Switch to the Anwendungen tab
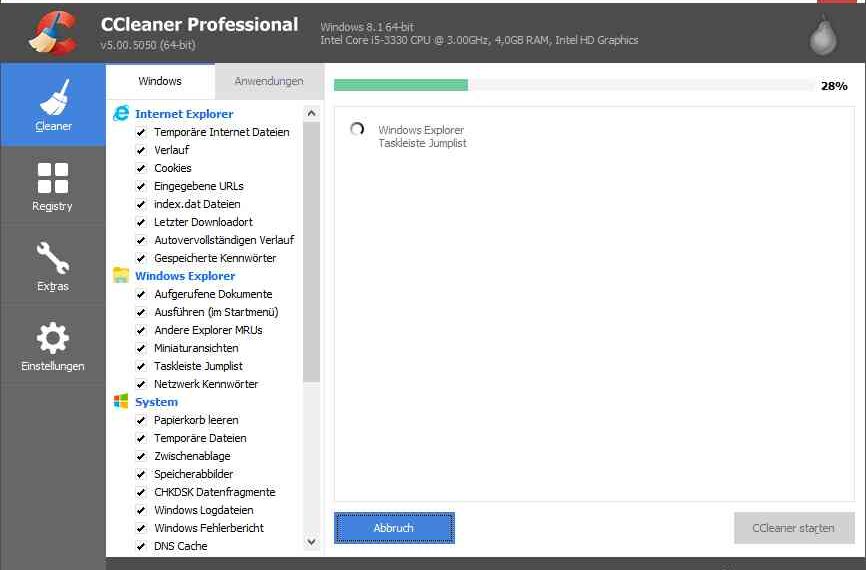 [268, 81]
